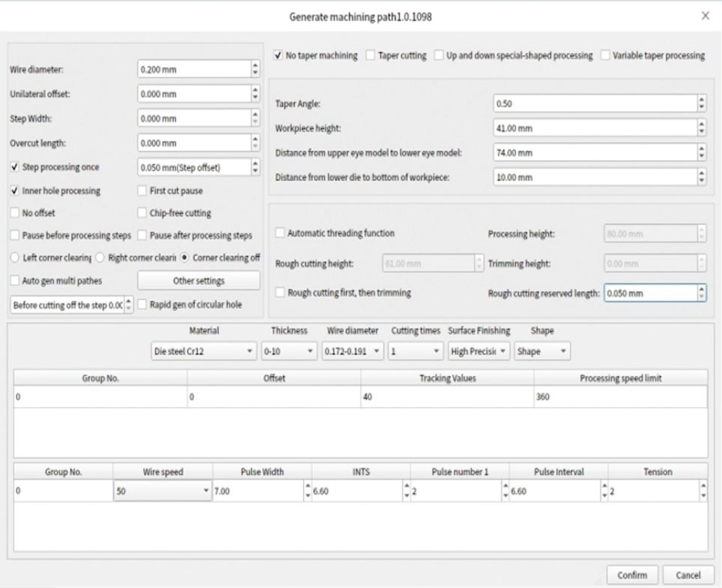The height and width of the screenshot is (588, 722).
Task: Adjust the Unilateral offset spinner arrows
Action: coord(255,94)
